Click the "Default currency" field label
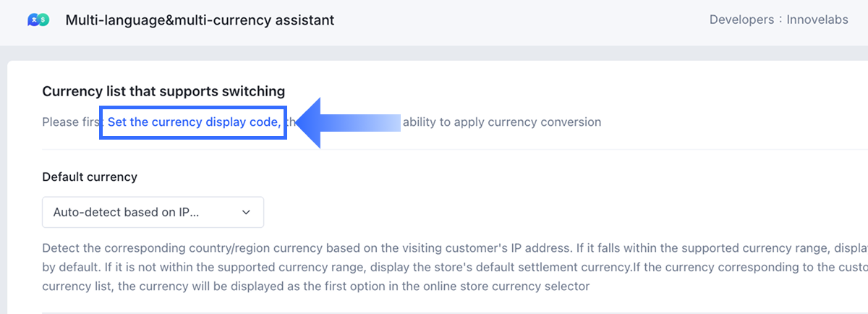Image resolution: width=868 pixels, height=314 pixels. pos(90,177)
